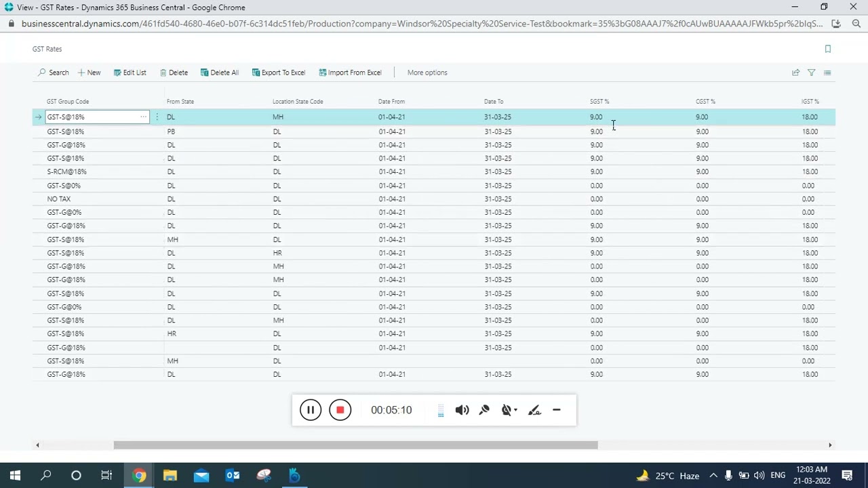
Task: Open the IGST % column header
Action: [810, 102]
